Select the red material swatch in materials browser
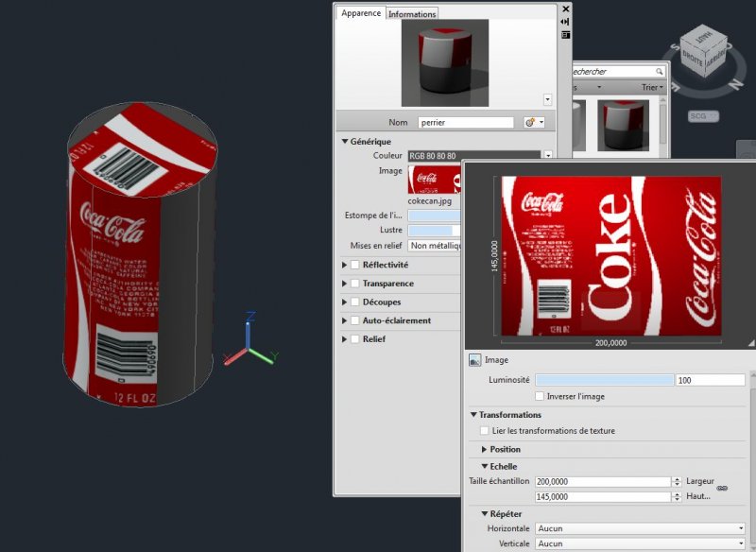 click(623, 126)
